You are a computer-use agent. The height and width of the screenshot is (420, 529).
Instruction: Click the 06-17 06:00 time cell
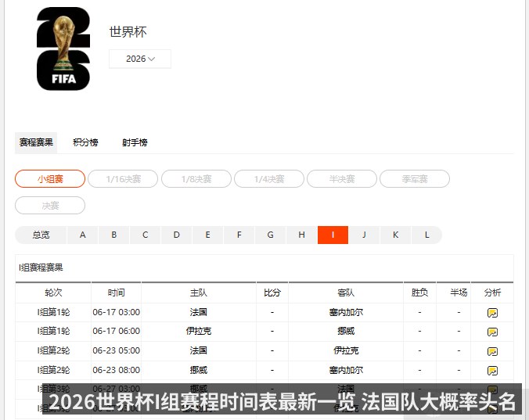[x=117, y=332]
